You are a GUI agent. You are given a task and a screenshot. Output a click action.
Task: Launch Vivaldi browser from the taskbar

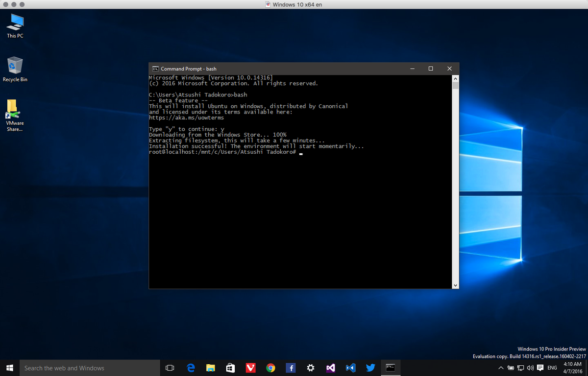point(250,368)
